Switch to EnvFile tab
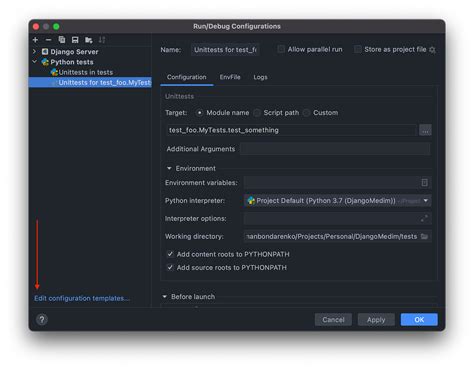Screen dimensions: 474x369 coord(230,77)
